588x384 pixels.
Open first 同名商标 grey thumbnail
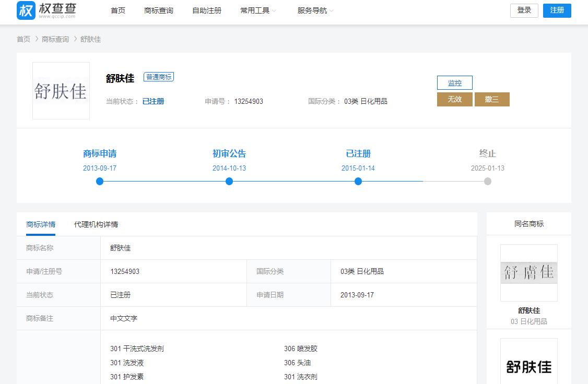tap(529, 273)
